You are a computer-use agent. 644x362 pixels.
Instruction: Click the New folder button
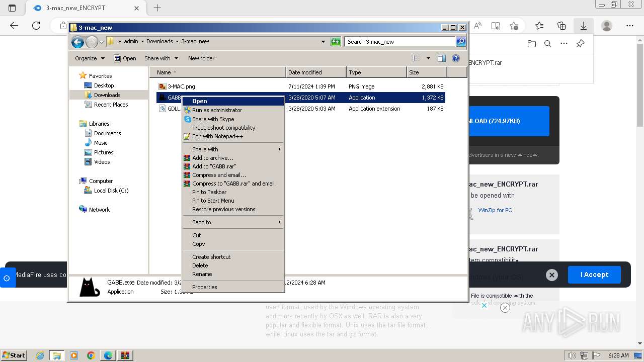pyautogui.click(x=201, y=58)
